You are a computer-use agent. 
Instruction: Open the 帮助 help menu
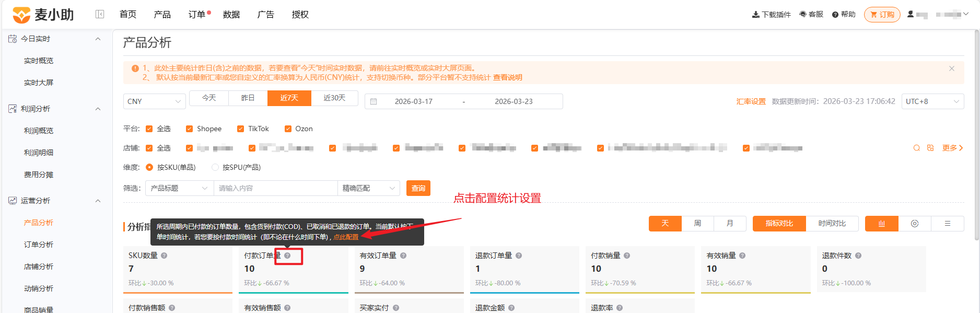click(x=844, y=15)
